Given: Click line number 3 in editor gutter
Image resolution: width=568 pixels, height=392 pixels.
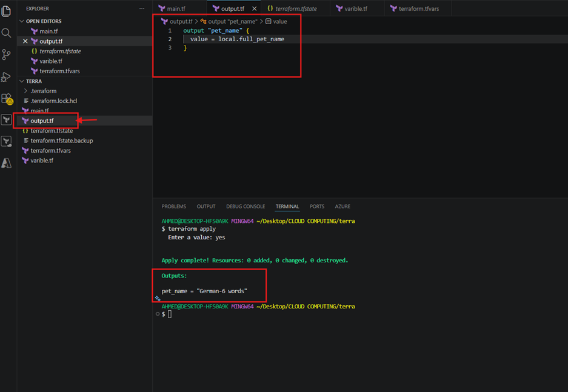Looking at the screenshot, I should click(170, 48).
